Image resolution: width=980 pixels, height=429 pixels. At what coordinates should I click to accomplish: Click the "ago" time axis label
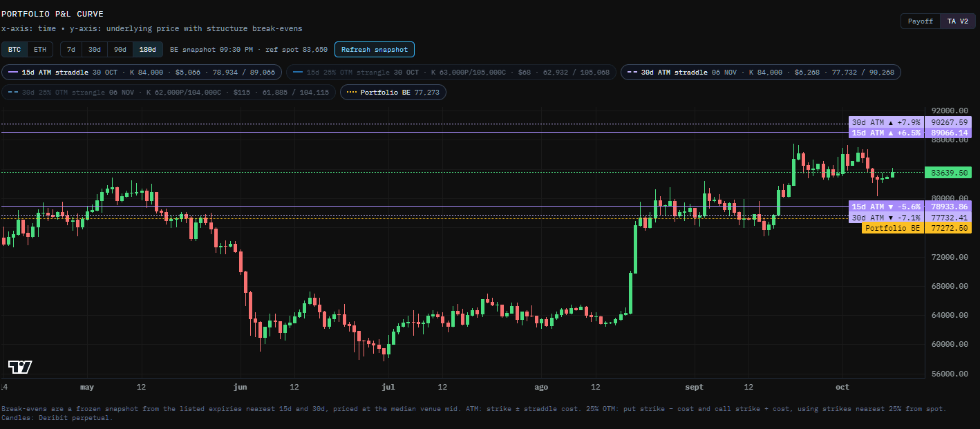click(x=543, y=387)
